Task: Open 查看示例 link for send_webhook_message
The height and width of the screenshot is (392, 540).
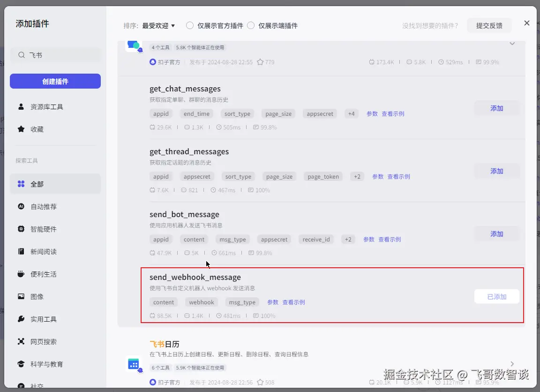Action: [x=294, y=302]
